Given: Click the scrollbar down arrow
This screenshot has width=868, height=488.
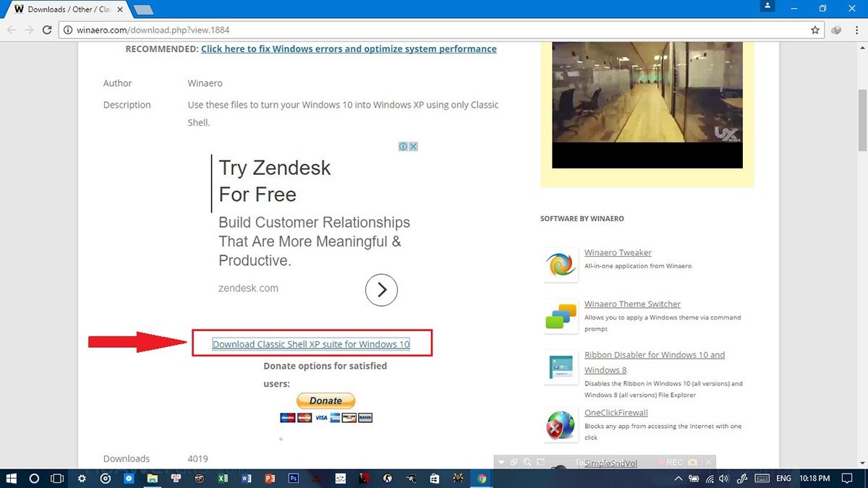Looking at the screenshot, I should [x=862, y=463].
